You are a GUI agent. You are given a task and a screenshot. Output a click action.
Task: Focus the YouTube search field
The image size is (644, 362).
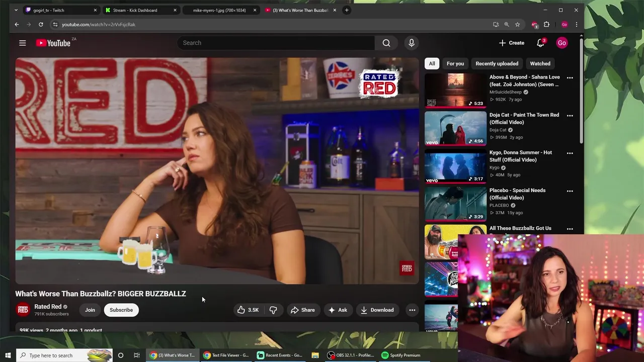(276, 43)
